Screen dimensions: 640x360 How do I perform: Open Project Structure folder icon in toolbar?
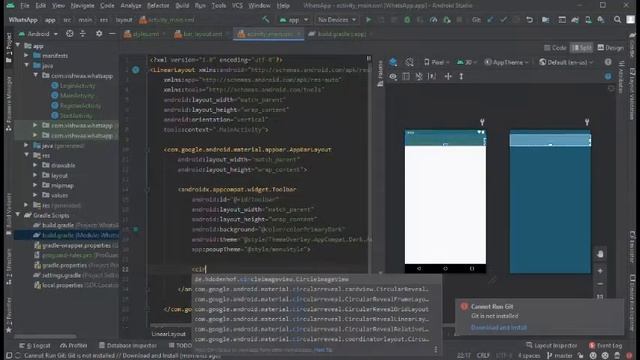546,20
